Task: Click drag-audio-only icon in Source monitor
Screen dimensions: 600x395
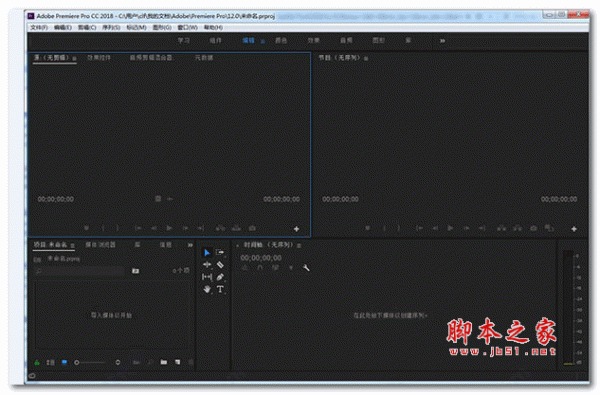Action: [170, 199]
